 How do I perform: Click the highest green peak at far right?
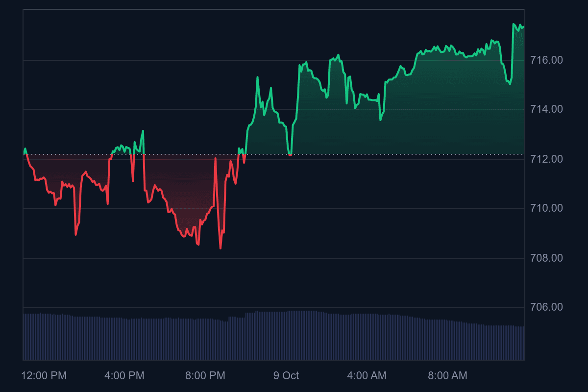[x=514, y=24]
